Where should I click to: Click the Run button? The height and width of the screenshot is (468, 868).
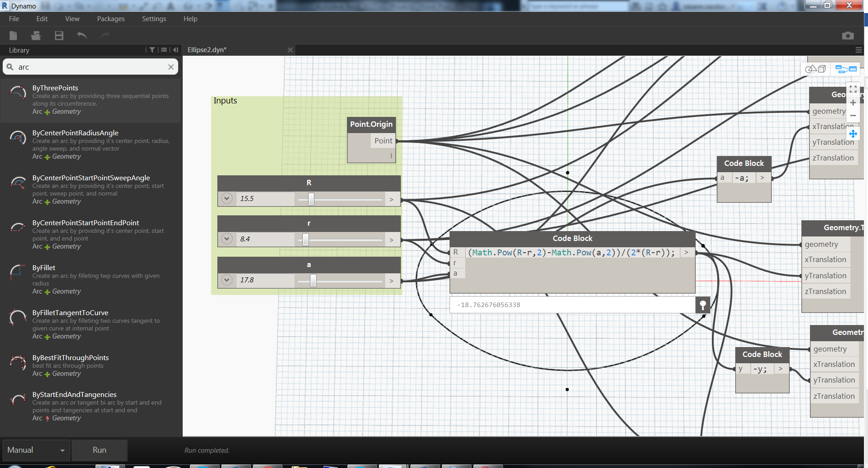click(x=99, y=450)
